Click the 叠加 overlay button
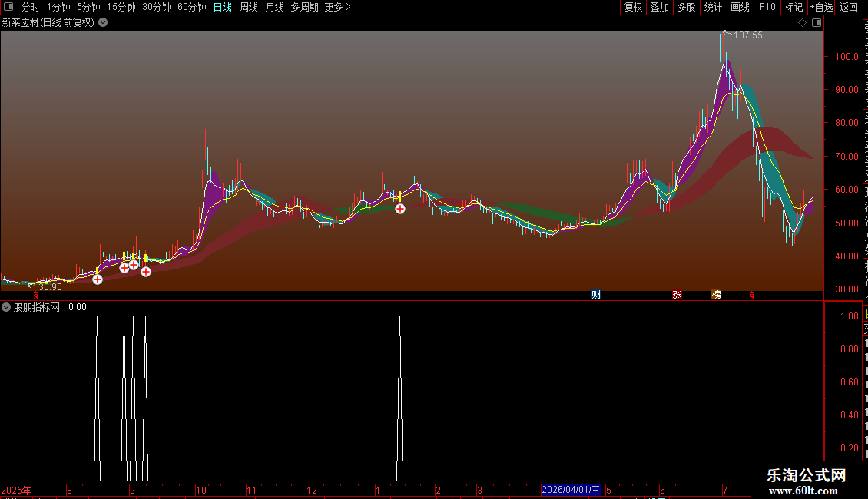Image resolution: width=868 pixels, height=499 pixels. [659, 7]
